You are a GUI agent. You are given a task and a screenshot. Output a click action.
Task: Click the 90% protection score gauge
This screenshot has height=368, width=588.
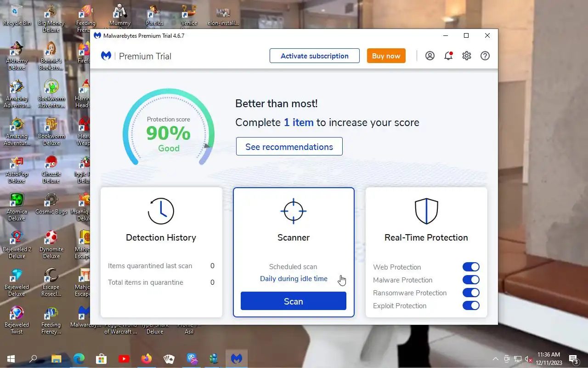pyautogui.click(x=169, y=127)
